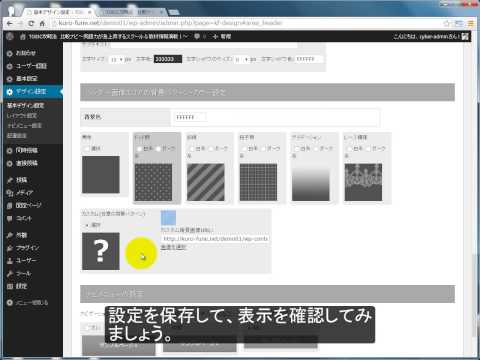The width and height of the screenshot is (480, 360).
Task: Reload the page with the refresh icon
Action: click(31, 23)
